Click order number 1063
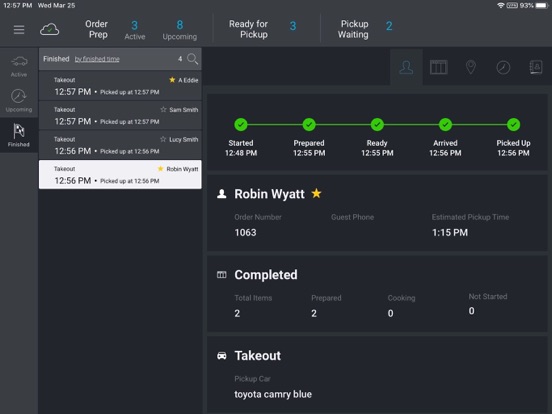 coord(245,232)
